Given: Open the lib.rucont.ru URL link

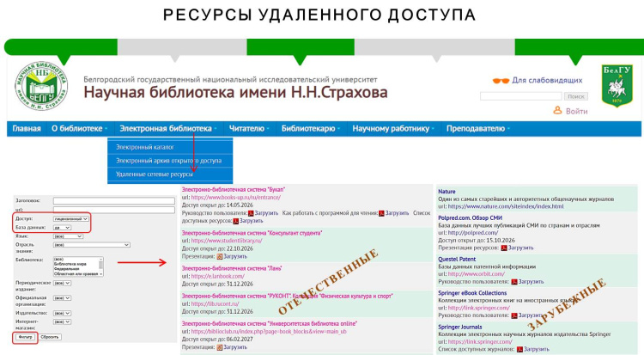Looking at the screenshot, I should [216, 304].
